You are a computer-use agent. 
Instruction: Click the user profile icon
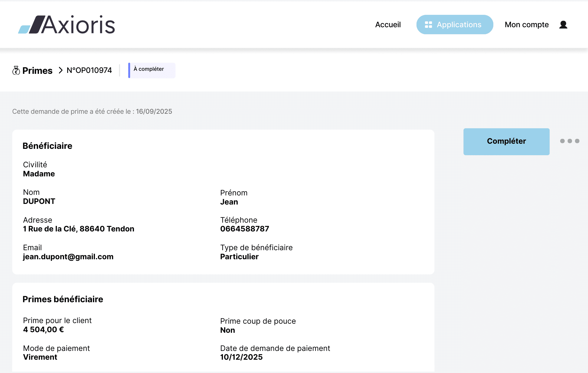click(563, 25)
